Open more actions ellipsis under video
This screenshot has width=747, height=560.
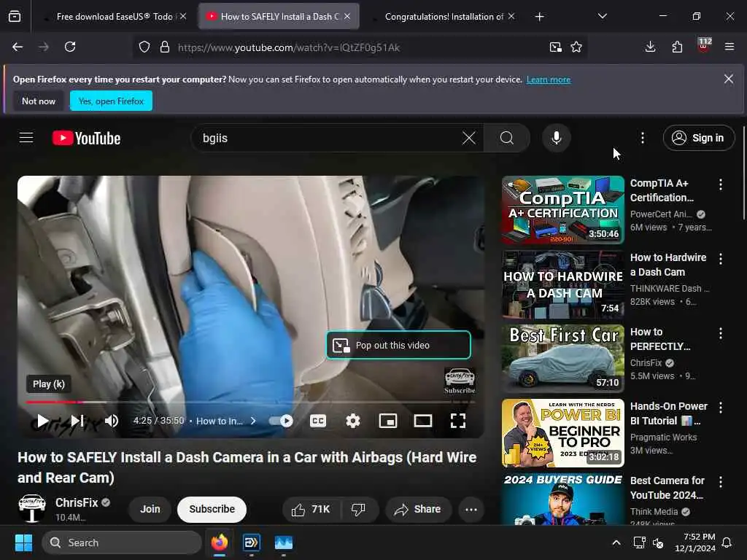pos(471,510)
